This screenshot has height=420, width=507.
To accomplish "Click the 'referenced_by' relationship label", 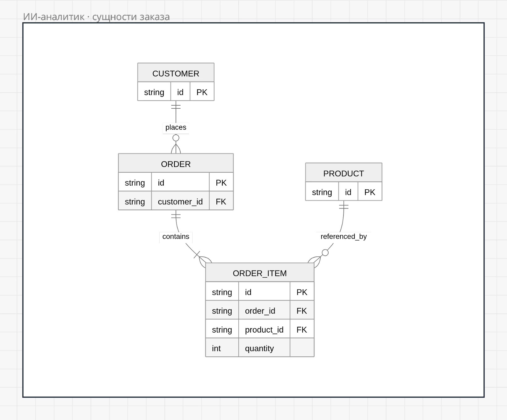I will (x=343, y=237).
